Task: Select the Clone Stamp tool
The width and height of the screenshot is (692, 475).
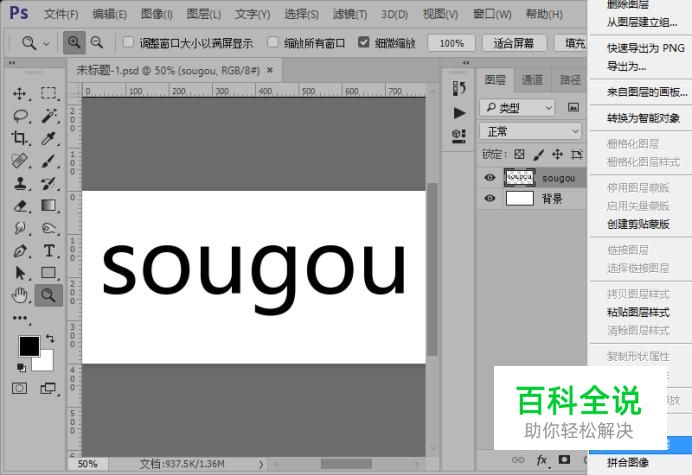Action: 20,183
